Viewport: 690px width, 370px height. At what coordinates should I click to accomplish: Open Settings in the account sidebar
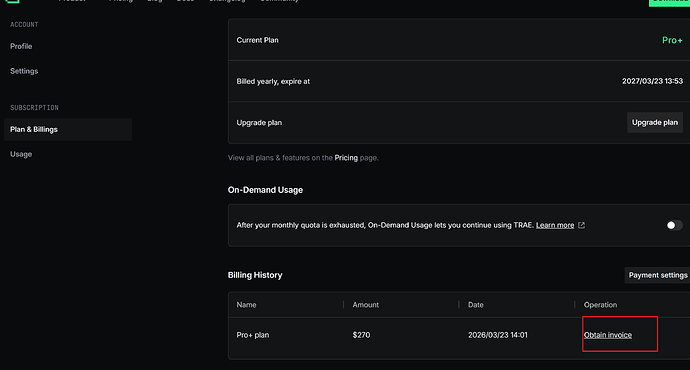pos(24,71)
